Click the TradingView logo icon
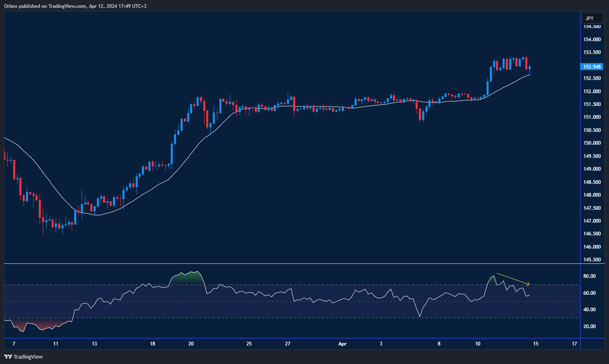Image resolution: width=609 pixels, height=364 pixels. [x=8, y=357]
